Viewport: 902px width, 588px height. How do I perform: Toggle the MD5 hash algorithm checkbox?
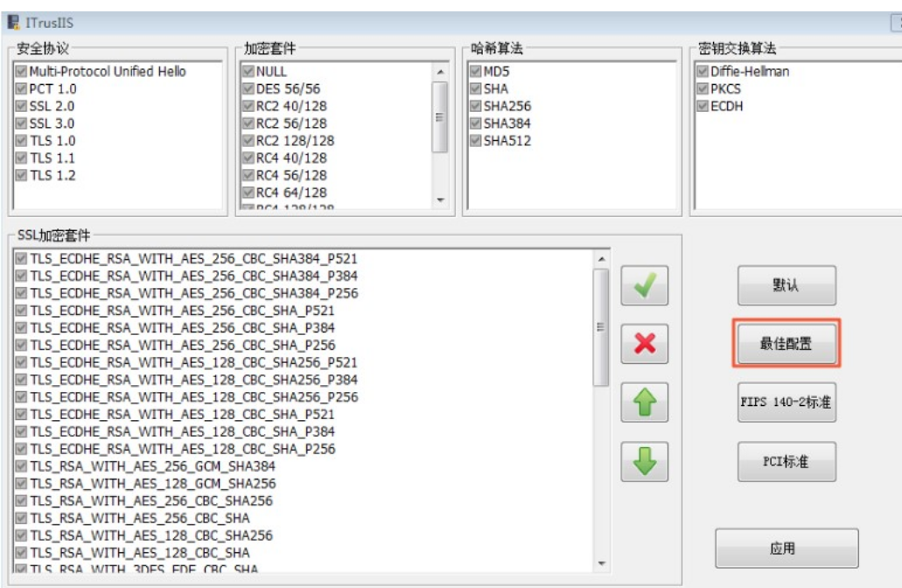pyautogui.click(x=476, y=72)
